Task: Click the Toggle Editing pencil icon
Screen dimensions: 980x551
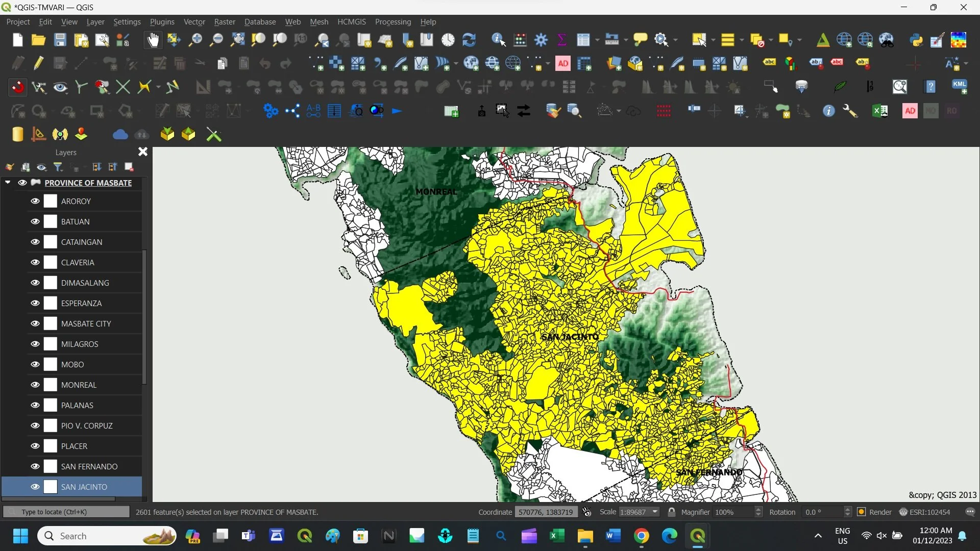Action: click(38, 63)
